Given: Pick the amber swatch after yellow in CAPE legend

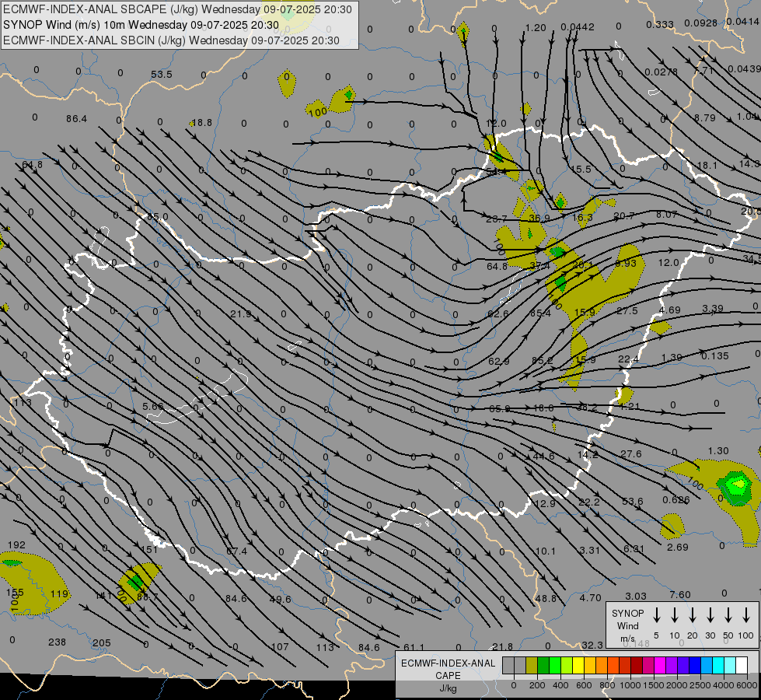Looking at the screenshot, I should [590, 665].
